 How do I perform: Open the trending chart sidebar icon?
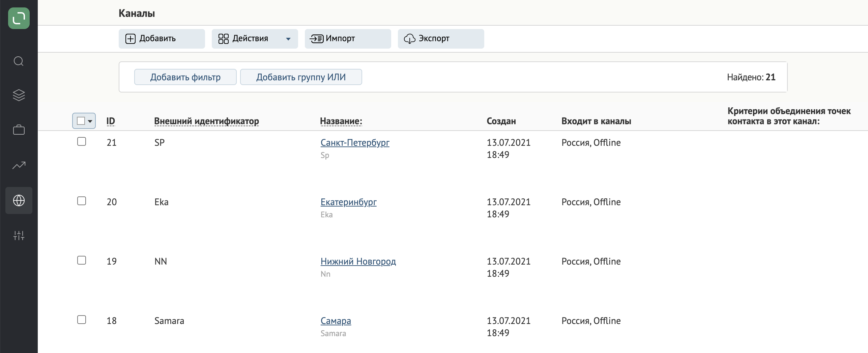[19, 165]
